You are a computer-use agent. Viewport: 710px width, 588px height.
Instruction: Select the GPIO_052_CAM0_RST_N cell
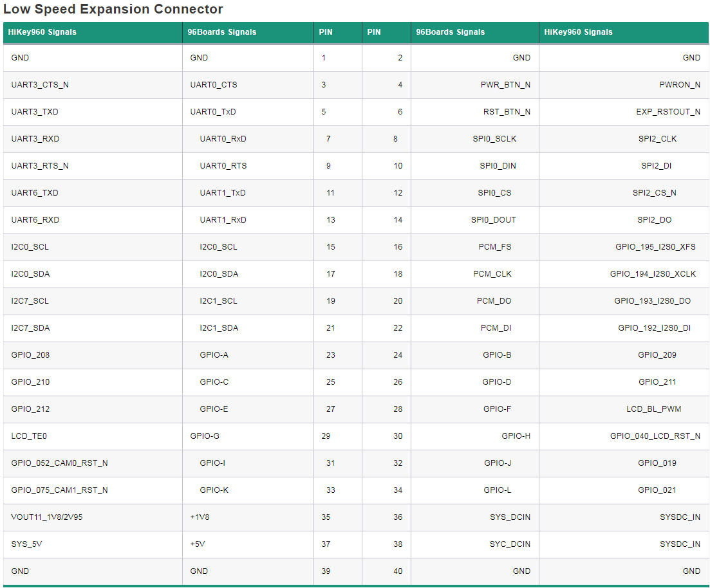(x=59, y=463)
